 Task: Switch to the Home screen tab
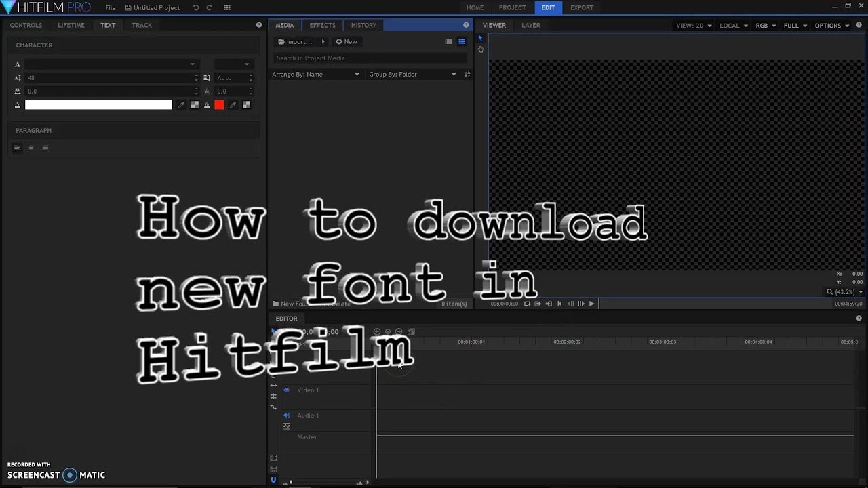pos(475,7)
